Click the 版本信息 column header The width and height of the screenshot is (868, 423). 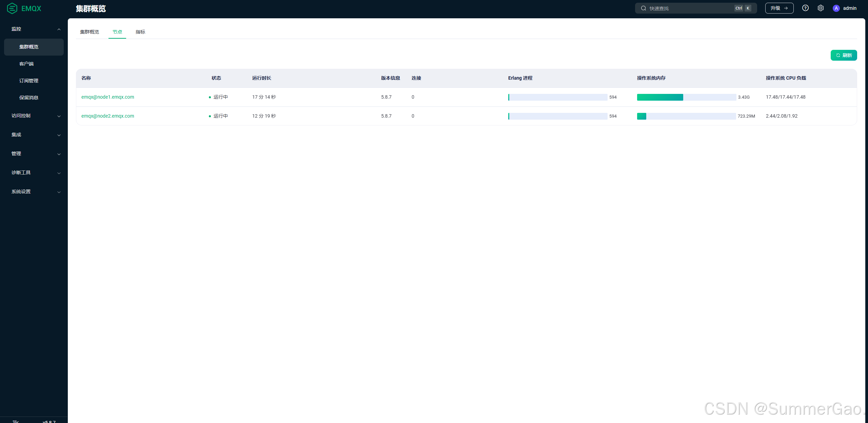391,78
